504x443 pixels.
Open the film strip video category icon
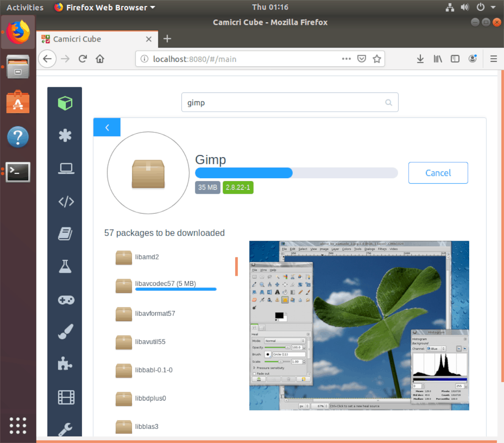pos(66,397)
